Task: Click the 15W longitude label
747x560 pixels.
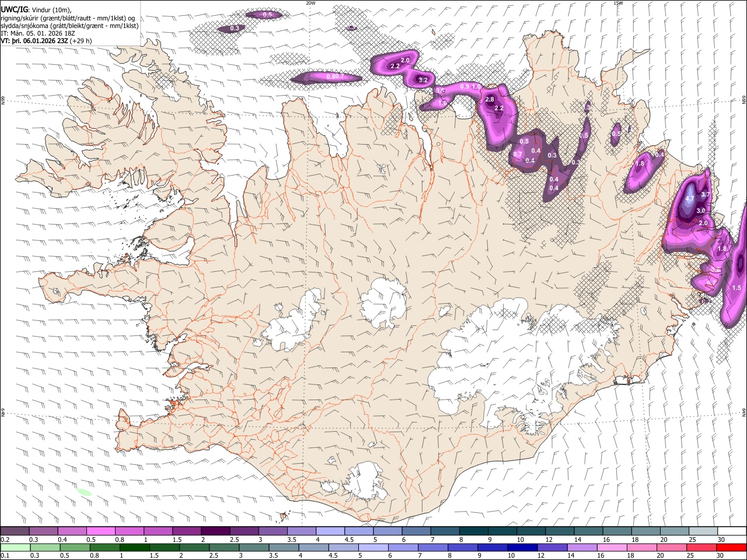Action: click(x=617, y=3)
